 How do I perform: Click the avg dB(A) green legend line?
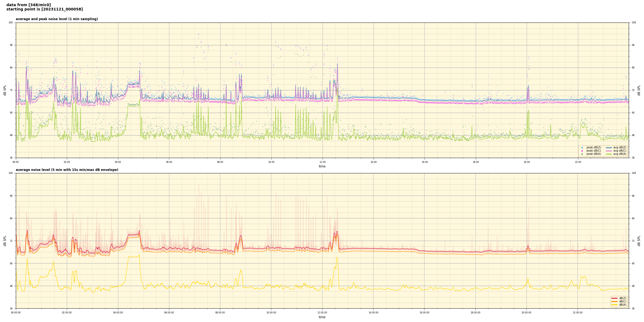(x=609, y=154)
